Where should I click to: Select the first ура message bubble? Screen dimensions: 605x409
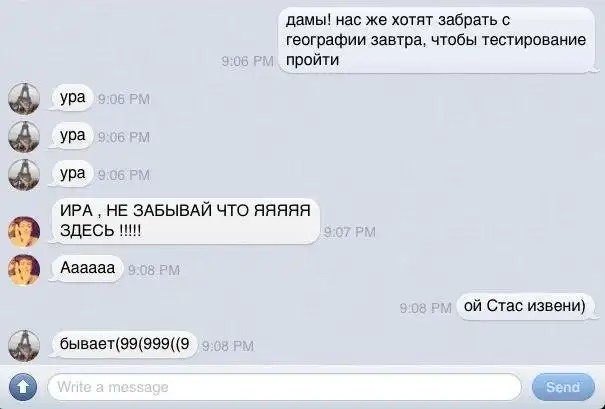[x=71, y=98]
